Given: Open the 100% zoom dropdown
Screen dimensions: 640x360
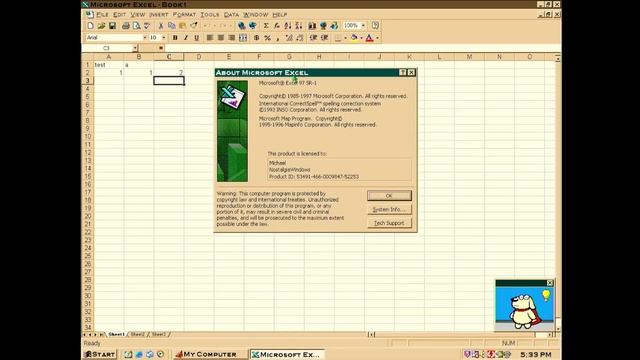Looking at the screenshot, I should coord(363,26).
